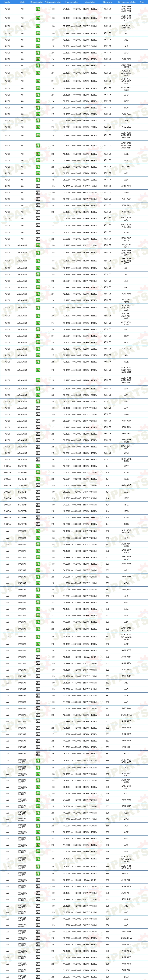
Task: Click diesel ON icon in Audi A6 4B2 AFN, AVG row
Action: 38,186
